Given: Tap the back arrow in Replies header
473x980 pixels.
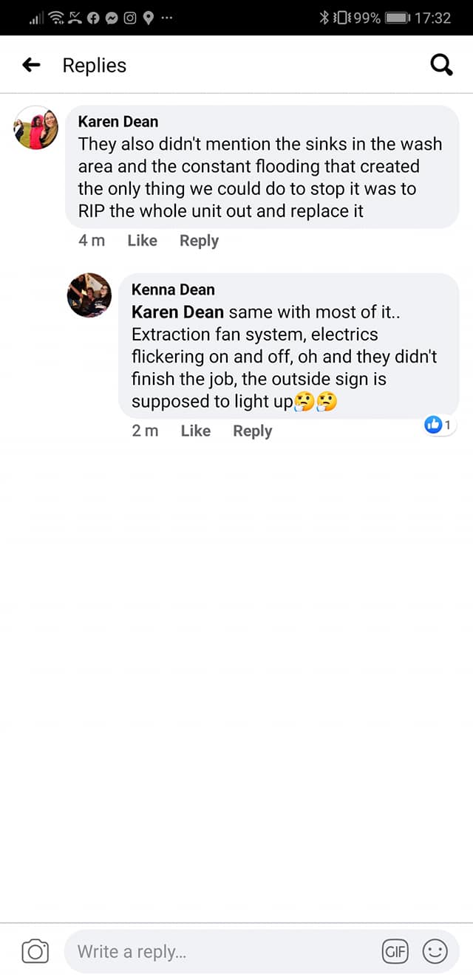Looking at the screenshot, I should (x=31, y=65).
